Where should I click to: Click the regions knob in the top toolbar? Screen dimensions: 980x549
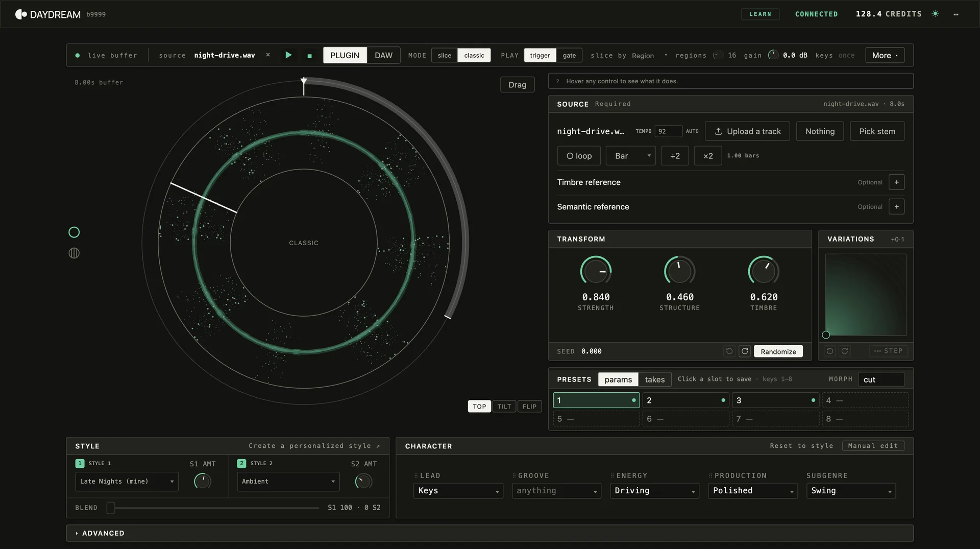[x=718, y=55]
